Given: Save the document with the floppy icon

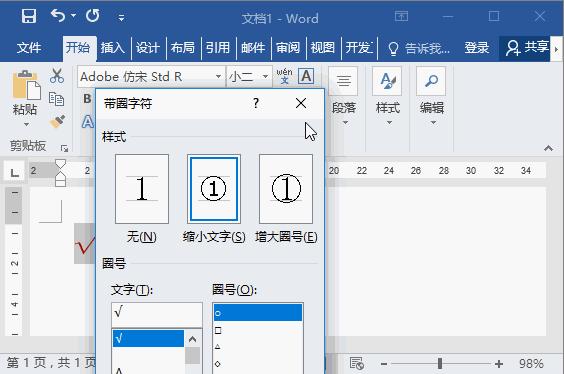Looking at the screenshot, I should coord(29,16).
